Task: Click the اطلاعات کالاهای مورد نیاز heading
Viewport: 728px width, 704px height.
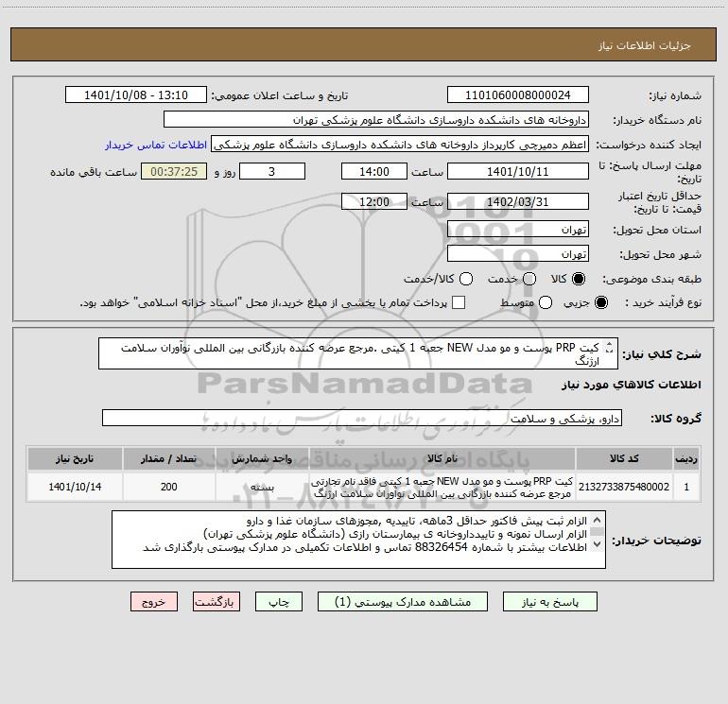Action: pos(632,385)
